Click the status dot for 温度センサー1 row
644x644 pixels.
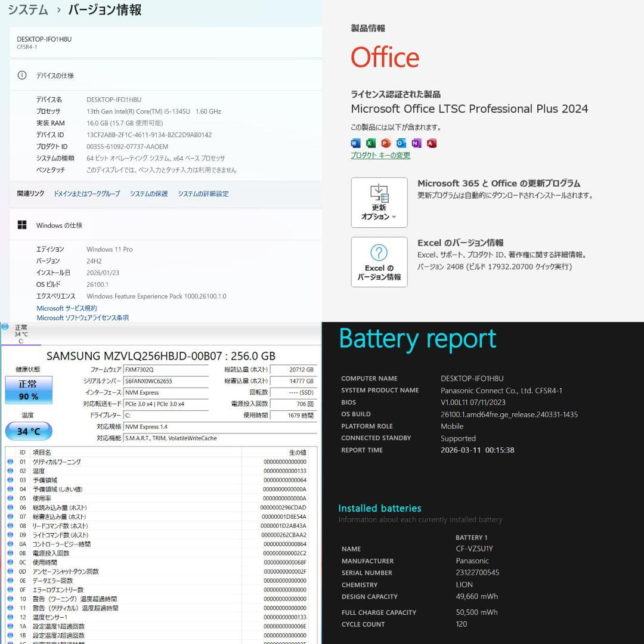click(x=10, y=617)
